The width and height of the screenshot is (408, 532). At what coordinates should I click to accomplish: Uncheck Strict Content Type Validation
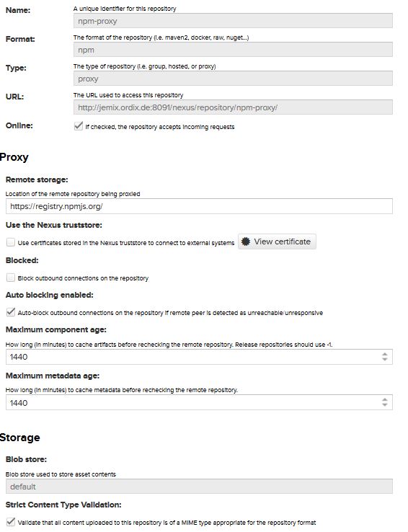pyautogui.click(x=11, y=522)
